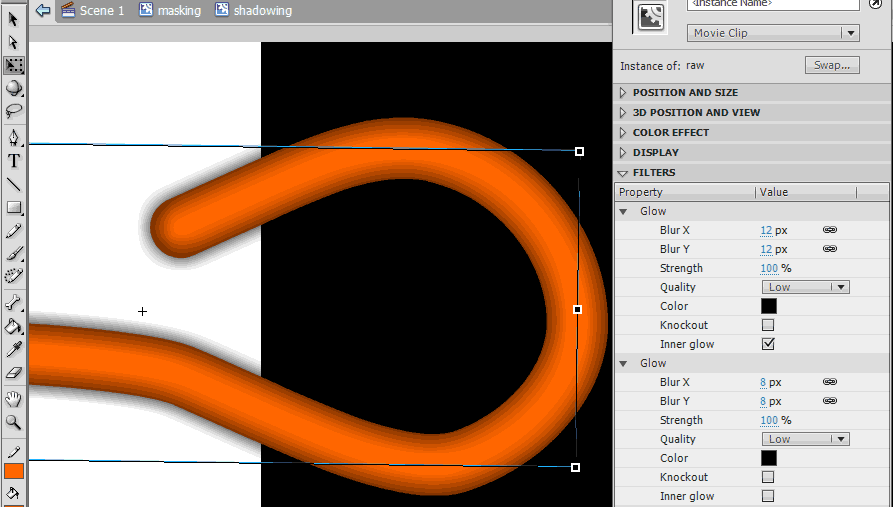This screenshot has height=507, width=893.
Task: Open the orange stroke color swatch in Tools
Action: coord(14,471)
